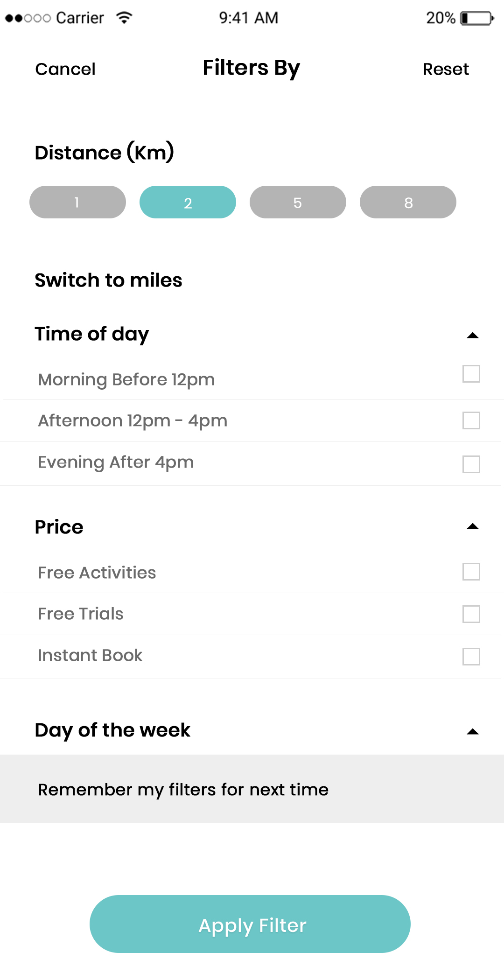The width and height of the screenshot is (504, 980).
Task: Tap the battery indicator icon
Action: pos(476,18)
